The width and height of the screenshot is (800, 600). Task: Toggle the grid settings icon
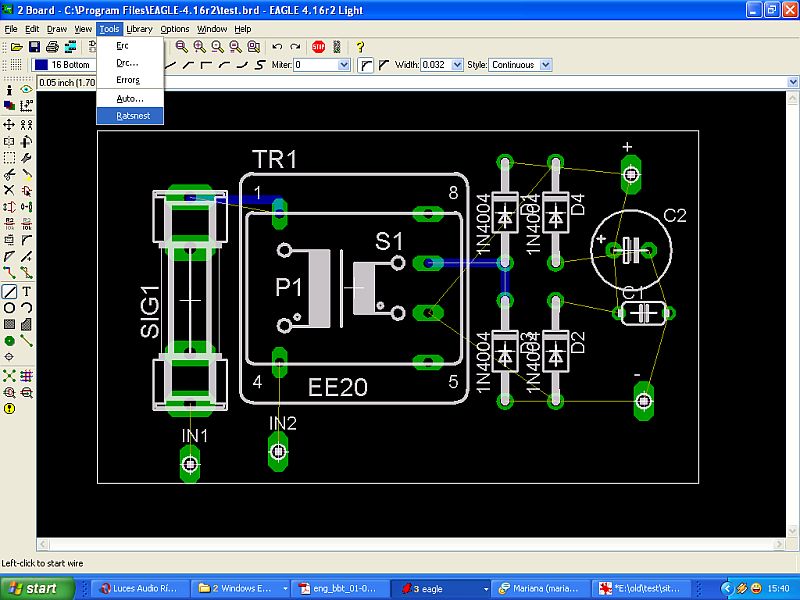coord(16,65)
